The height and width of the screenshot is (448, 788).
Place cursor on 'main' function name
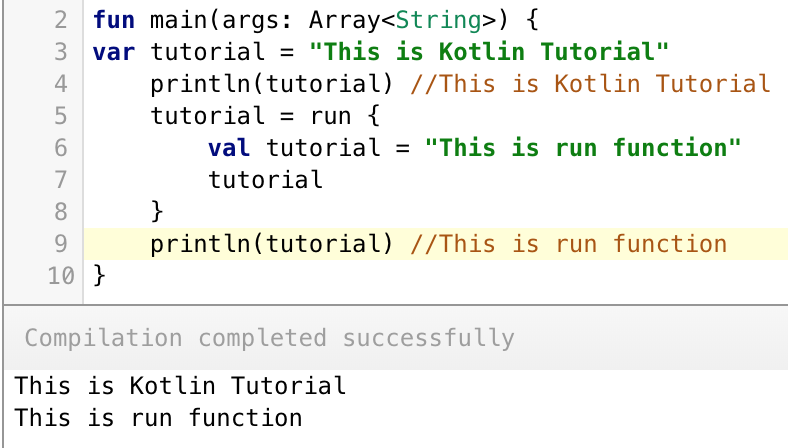pyautogui.click(x=170, y=20)
